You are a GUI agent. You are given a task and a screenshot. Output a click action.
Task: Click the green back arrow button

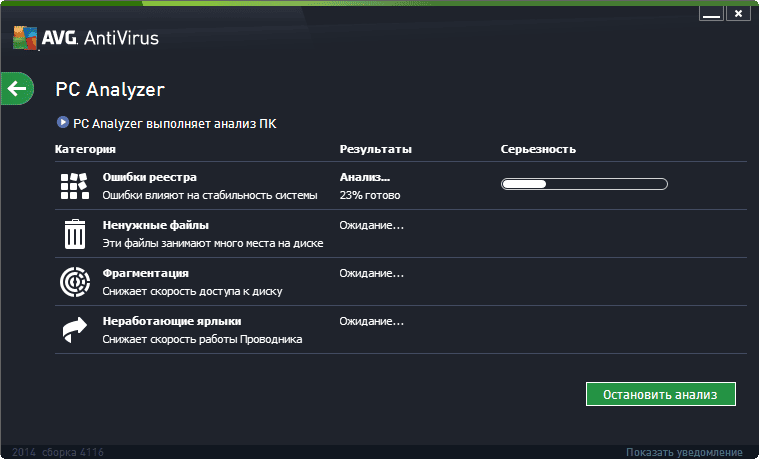[x=17, y=89]
